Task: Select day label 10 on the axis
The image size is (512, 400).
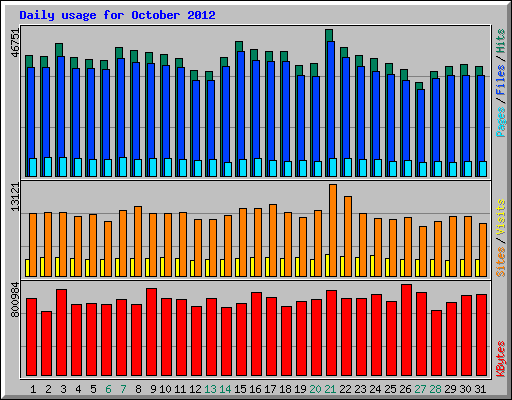Action: (x=165, y=389)
